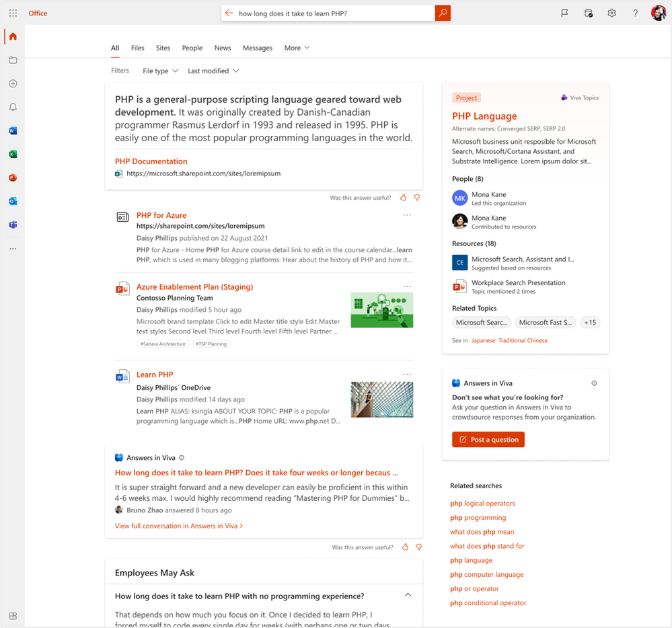Open the PHP for Azure result
The image size is (672, 628).
[161, 215]
